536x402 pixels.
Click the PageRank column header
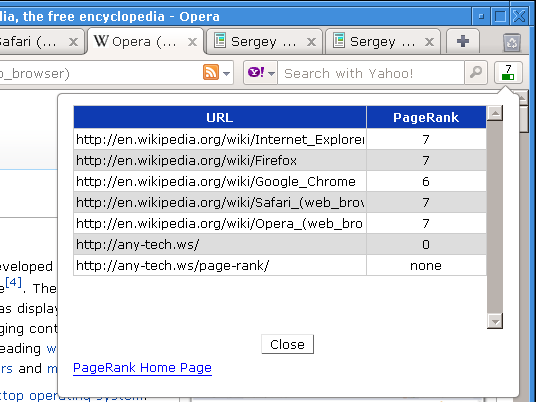coord(426,117)
